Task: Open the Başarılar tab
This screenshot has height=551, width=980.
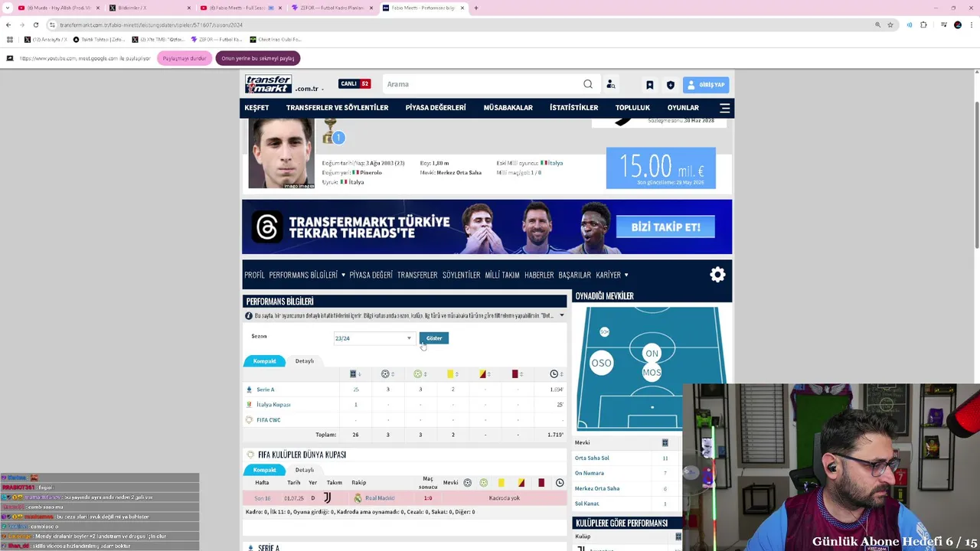Action: (575, 275)
